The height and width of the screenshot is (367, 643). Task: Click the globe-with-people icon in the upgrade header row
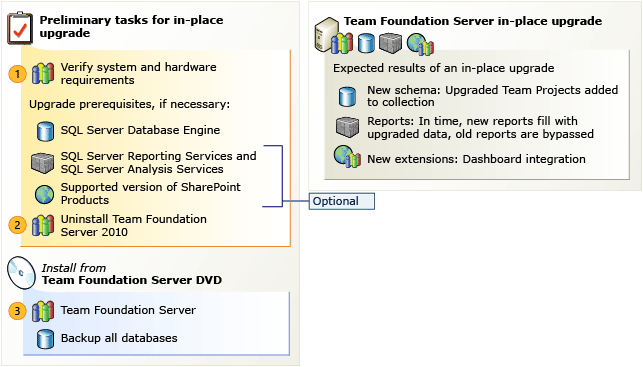(x=420, y=44)
